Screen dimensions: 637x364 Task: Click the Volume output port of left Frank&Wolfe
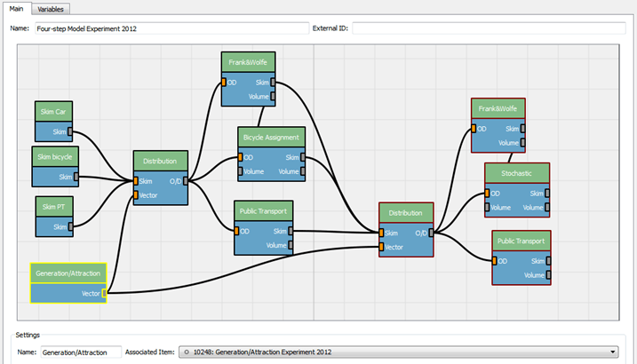(x=273, y=97)
